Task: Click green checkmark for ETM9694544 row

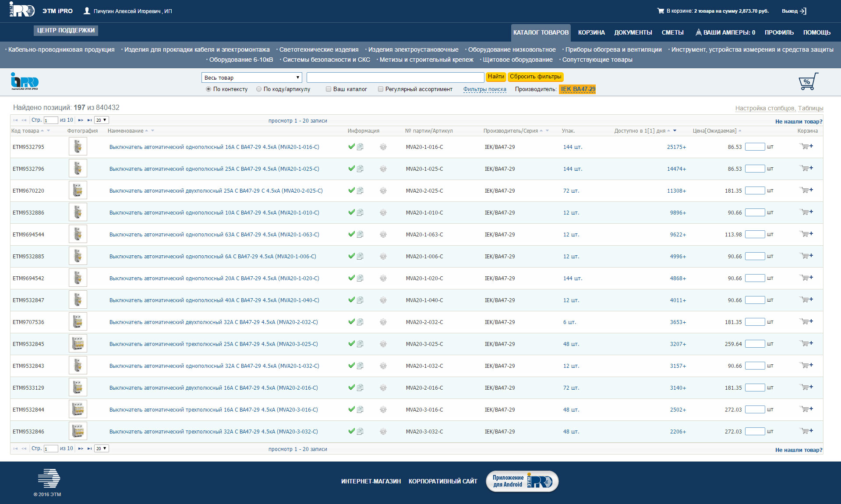Action: coord(351,234)
